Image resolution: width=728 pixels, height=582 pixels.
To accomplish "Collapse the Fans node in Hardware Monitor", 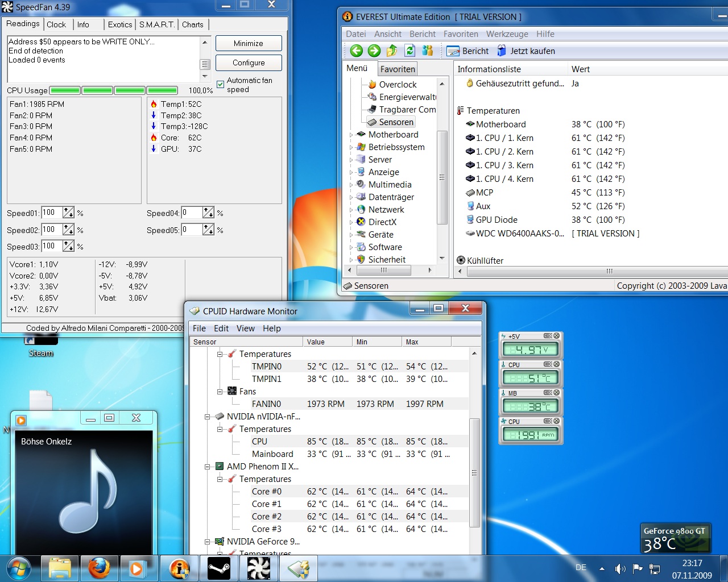I will 220,392.
